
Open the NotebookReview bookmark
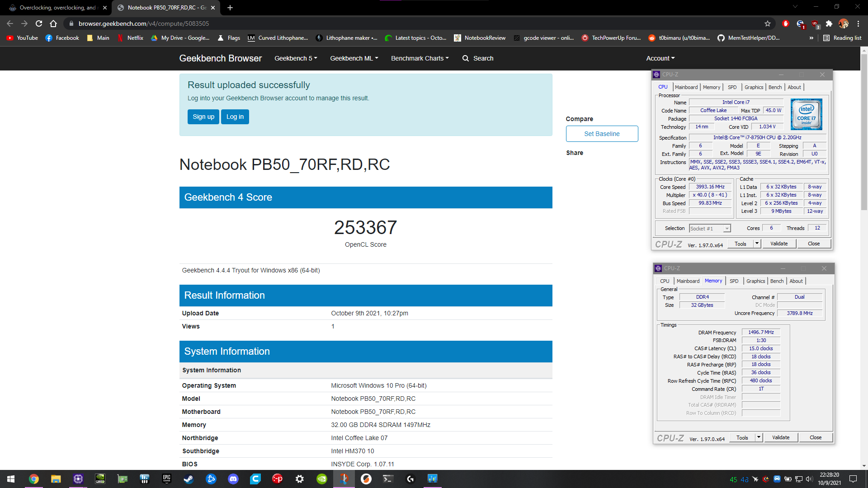[480, 38]
